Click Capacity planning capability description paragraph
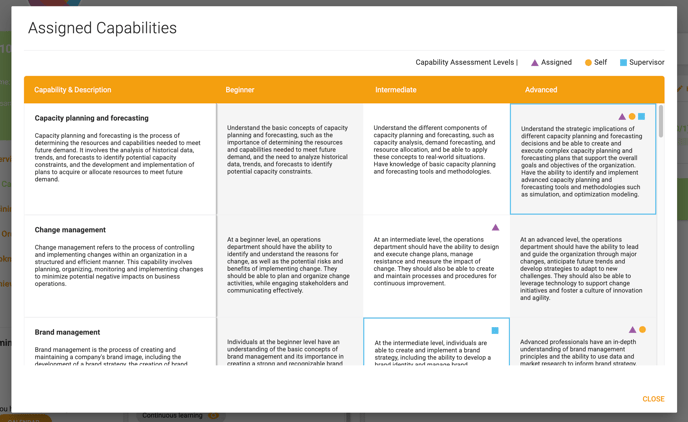Image resolution: width=688 pixels, height=422 pixels. pos(118,157)
